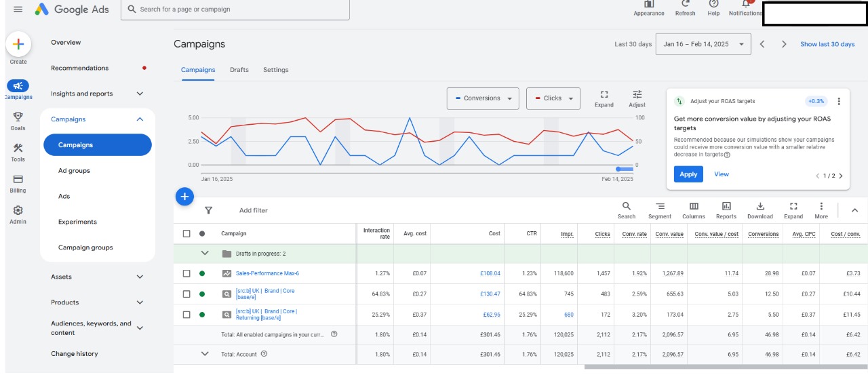
Task: Expand the chart with Expand icon
Action: click(604, 94)
